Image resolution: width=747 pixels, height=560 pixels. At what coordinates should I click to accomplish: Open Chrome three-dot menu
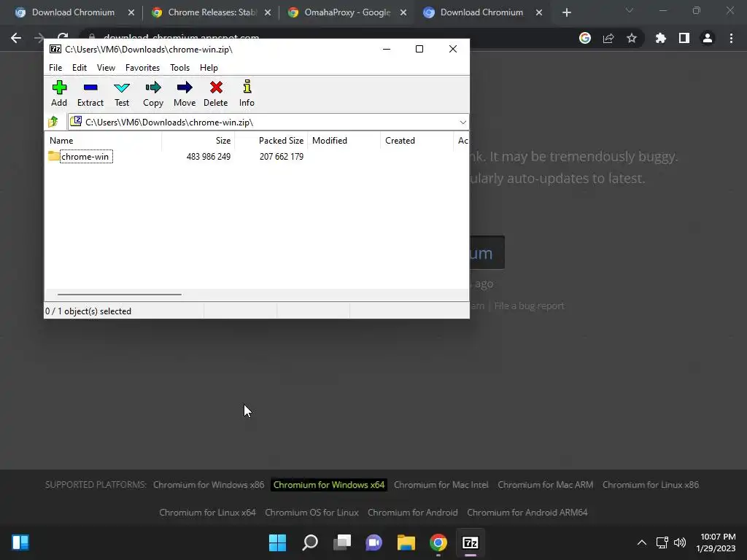pos(731,38)
